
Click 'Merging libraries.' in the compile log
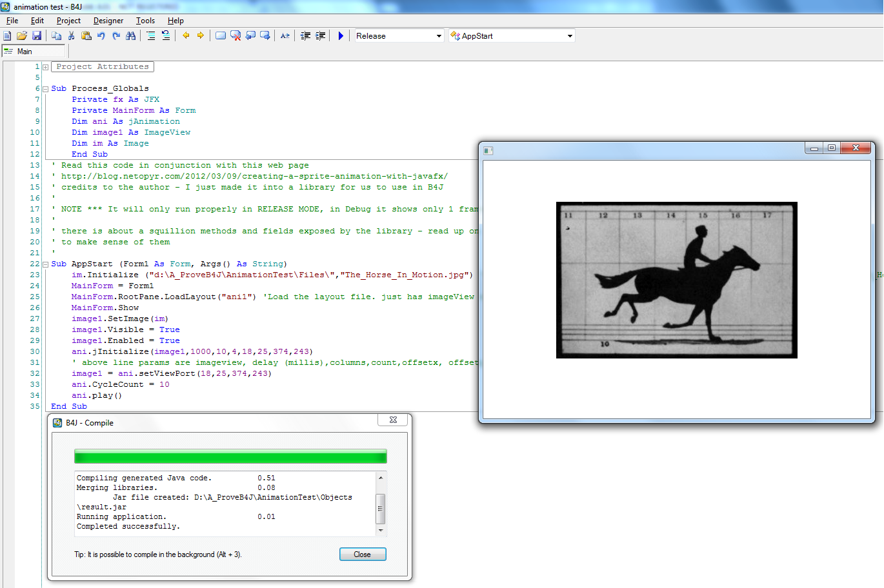(117, 488)
